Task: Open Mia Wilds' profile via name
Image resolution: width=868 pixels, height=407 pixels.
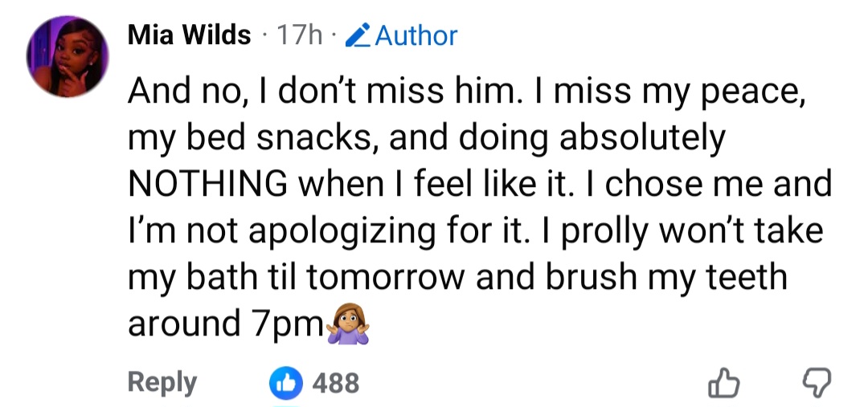Action: (x=189, y=35)
